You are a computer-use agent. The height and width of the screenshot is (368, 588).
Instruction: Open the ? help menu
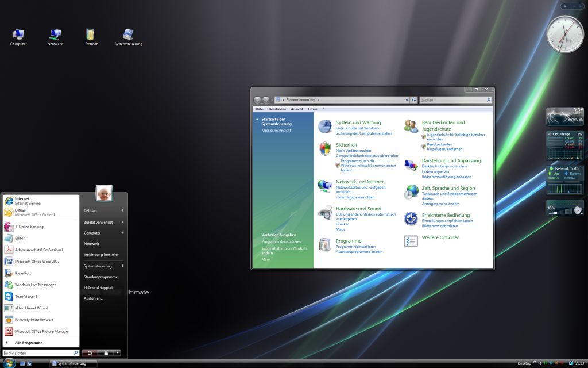[x=323, y=109]
